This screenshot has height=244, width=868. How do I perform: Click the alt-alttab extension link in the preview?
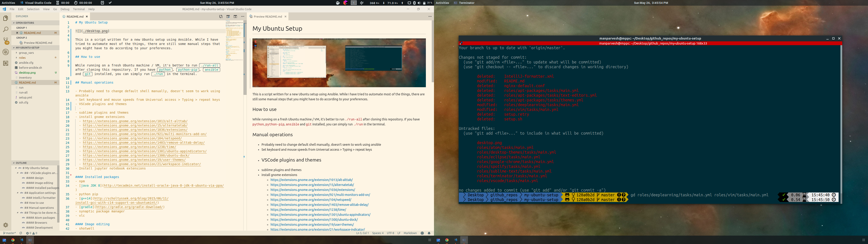point(311,180)
